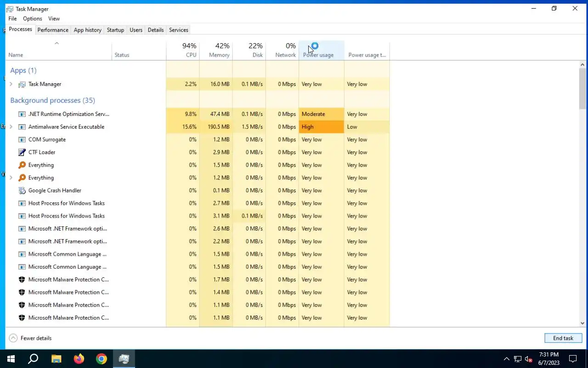Expand the Antimalware Service Executable row
This screenshot has width=588, height=368.
[x=11, y=127]
